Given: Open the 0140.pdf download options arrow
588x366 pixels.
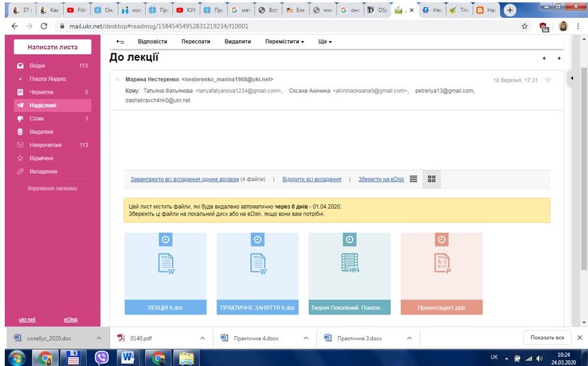Looking at the screenshot, I should (x=201, y=338).
